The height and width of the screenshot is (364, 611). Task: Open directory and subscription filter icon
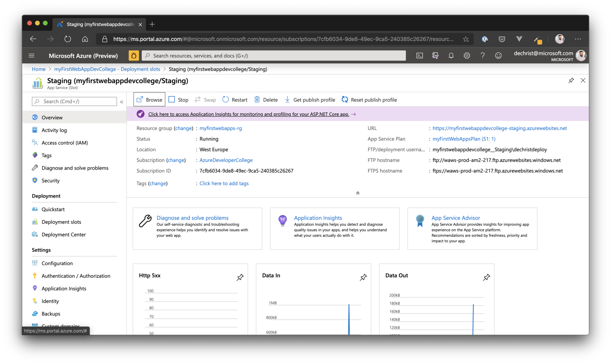click(435, 56)
